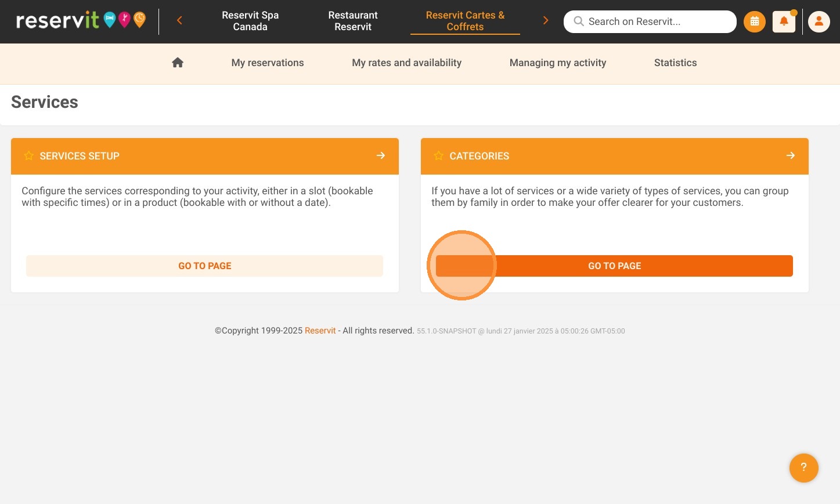Click the Reservit logo
The image size is (840, 504).
pyautogui.click(x=81, y=20)
